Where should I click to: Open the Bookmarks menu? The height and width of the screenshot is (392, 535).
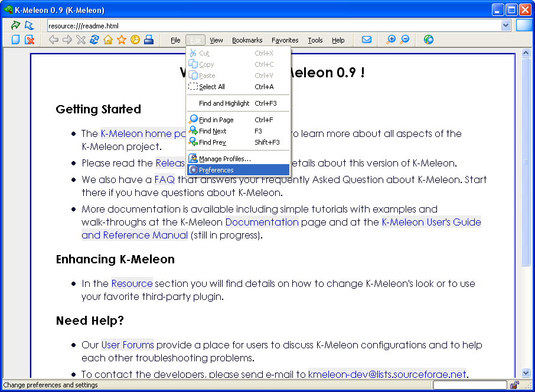point(247,40)
